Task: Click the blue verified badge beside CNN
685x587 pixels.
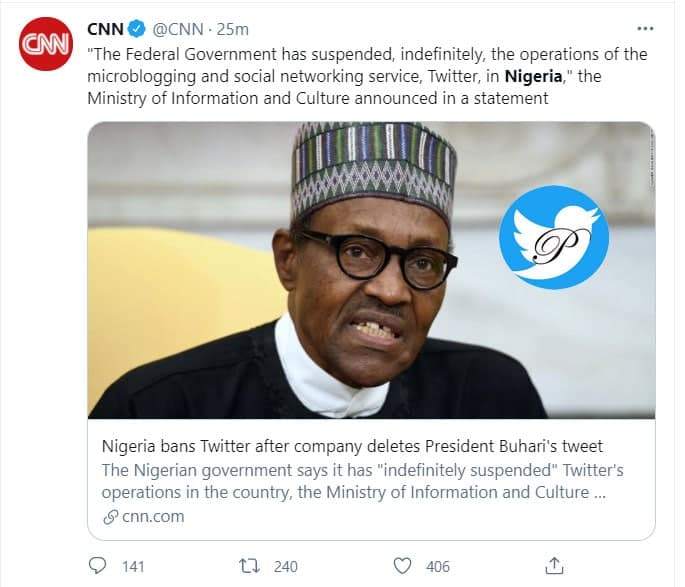Action: 138,27
